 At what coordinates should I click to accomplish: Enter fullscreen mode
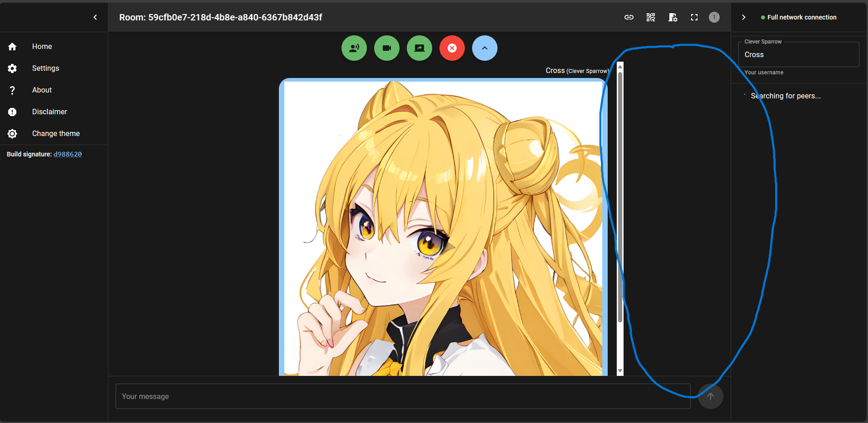pyautogui.click(x=694, y=17)
